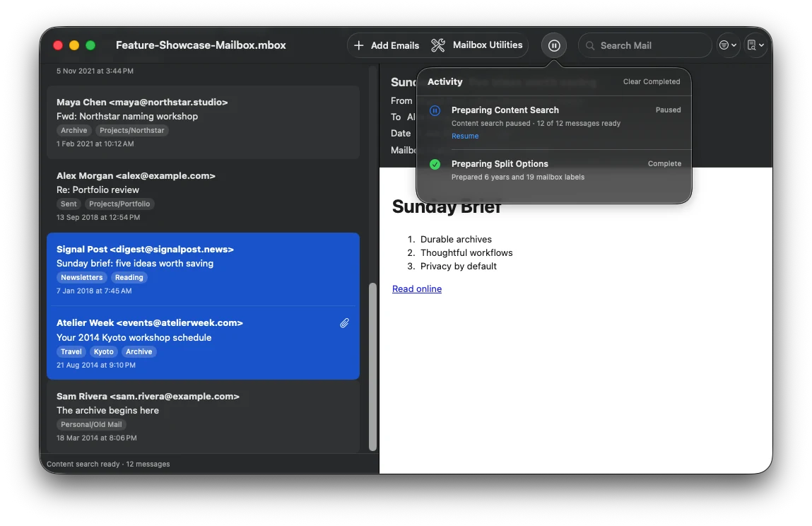
Task: Click the Personal/Old Mail label tag
Action: tap(92, 425)
